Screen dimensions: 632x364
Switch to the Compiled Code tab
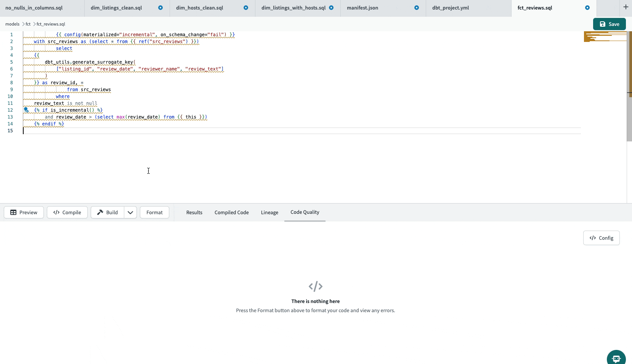[x=231, y=212]
